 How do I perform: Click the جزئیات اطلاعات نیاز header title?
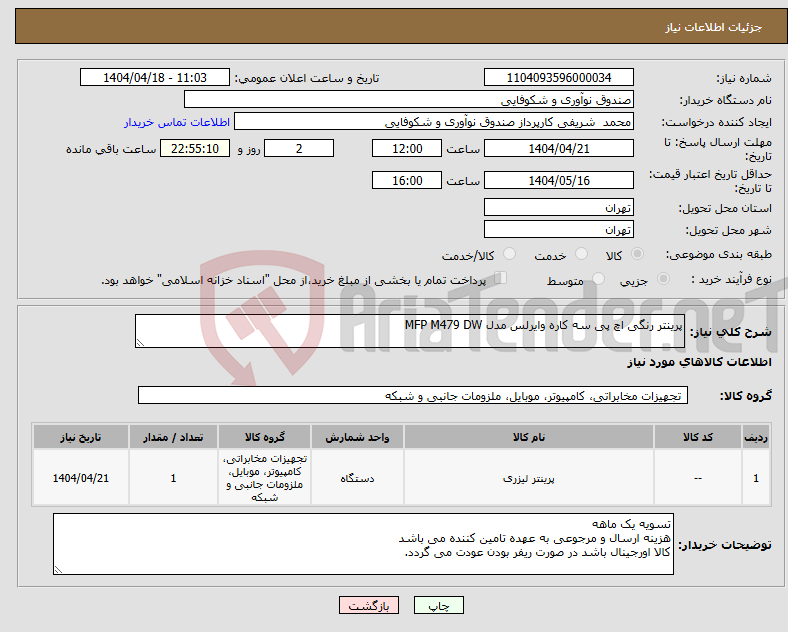(x=714, y=27)
